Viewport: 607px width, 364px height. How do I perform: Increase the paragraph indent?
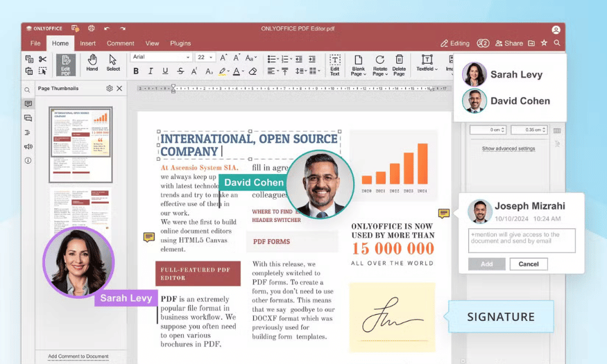[312, 59]
